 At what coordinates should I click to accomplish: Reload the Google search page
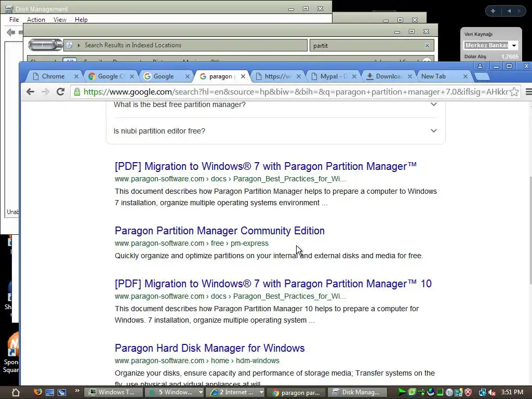tap(60, 91)
